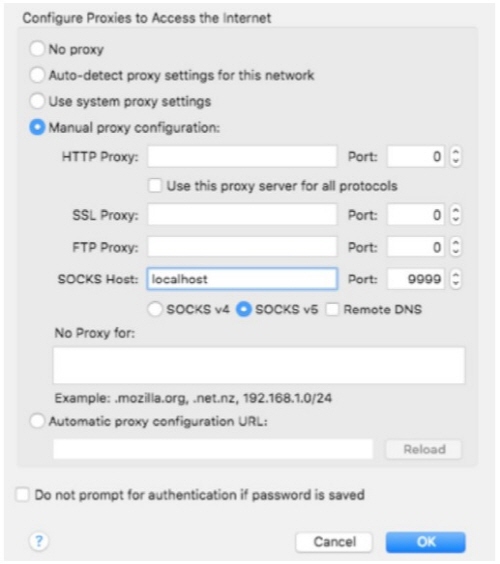Click the HTTP Proxy port stepper arrows

coord(456,156)
